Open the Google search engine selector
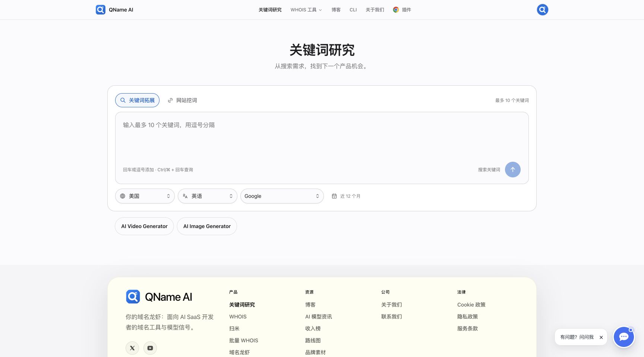This screenshot has height=357, width=644. (x=282, y=196)
